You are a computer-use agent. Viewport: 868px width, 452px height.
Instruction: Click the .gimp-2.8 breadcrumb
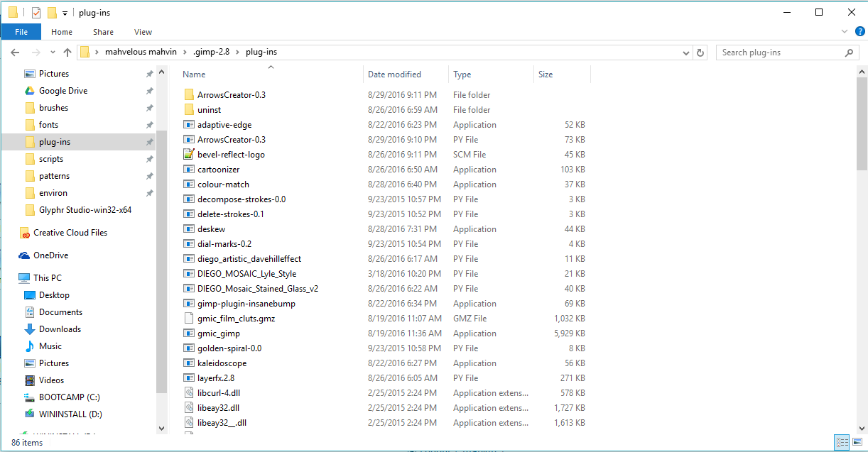(212, 53)
